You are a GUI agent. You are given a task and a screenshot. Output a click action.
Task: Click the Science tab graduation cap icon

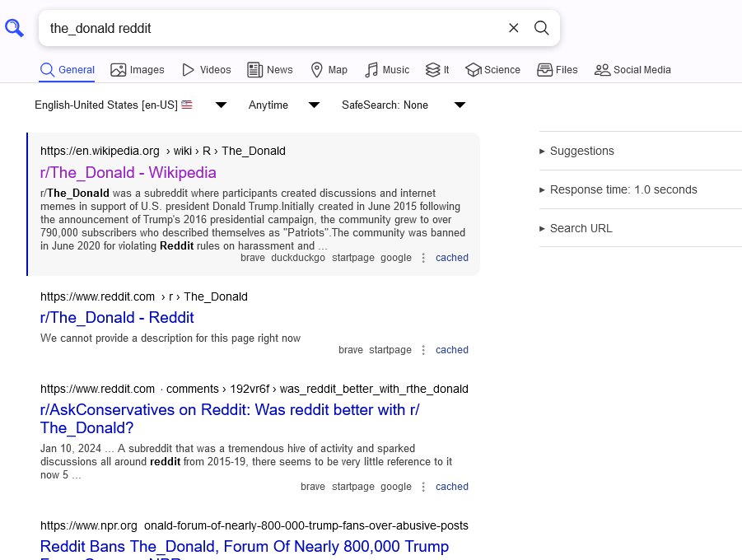coord(474,70)
